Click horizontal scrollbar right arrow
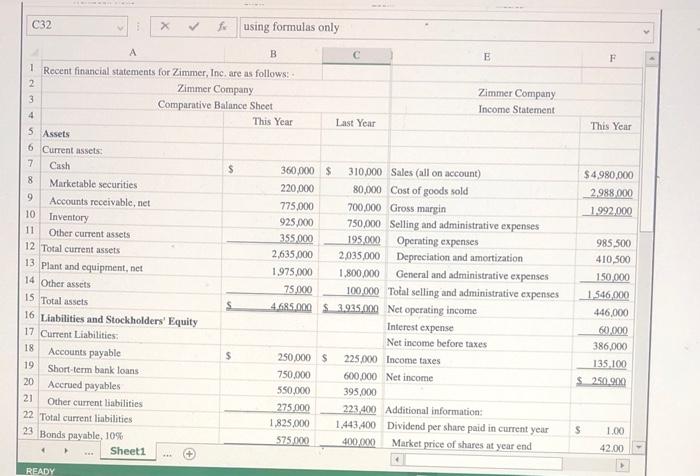This screenshot has width=700, height=476. coord(621,465)
